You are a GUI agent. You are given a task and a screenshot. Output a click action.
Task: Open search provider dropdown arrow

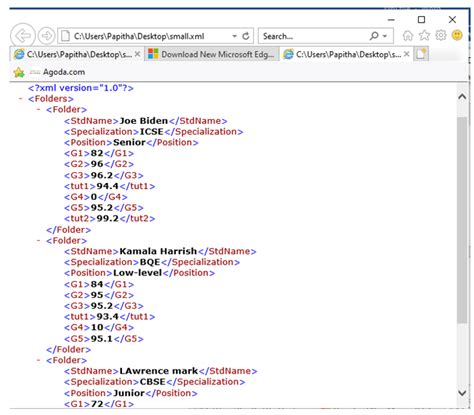pyautogui.click(x=385, y=36)
